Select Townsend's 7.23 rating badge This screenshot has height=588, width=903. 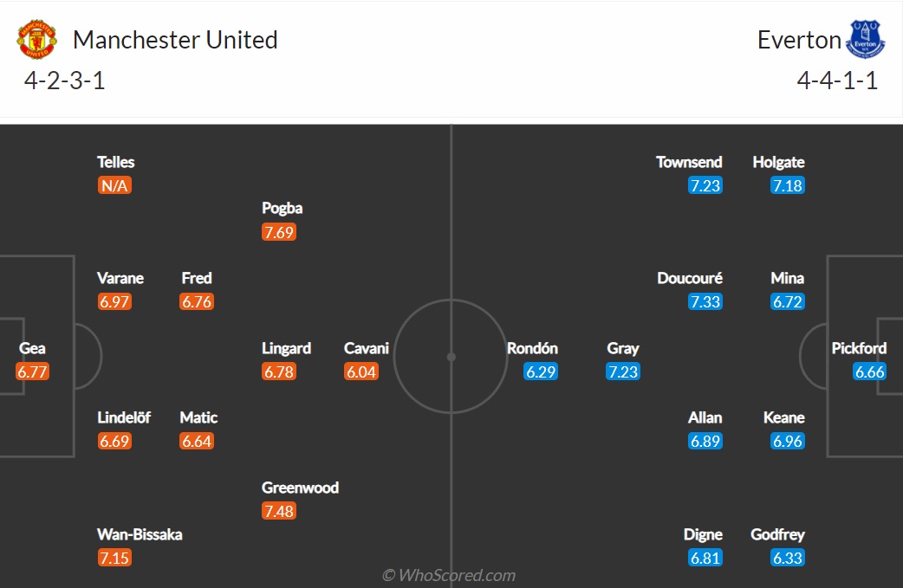(x=705, y=185)
